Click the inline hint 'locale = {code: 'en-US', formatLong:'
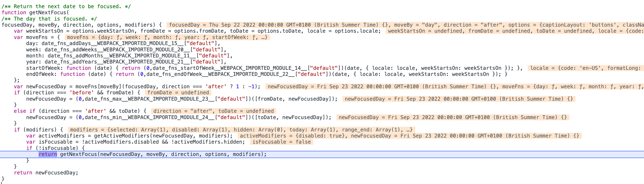Viewport: 644px width, 184px height. (x=586, y=68)
